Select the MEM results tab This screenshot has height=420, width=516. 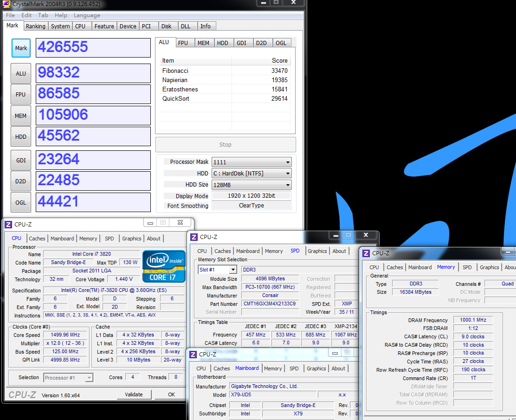[203, 43]
